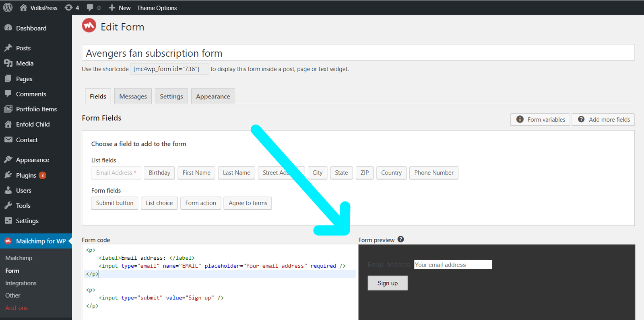The image size is (644, 320).
Task: Click the Mailchimp logo beside Edit Form
Action: (89, 26)
